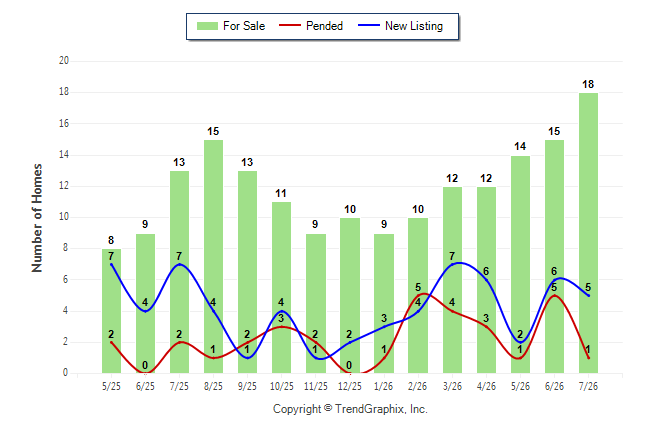The height and width of the screenshot is (434, 646).
Task: Click the New Listing point 7 at 3/26
Action: tap(452, 264)
